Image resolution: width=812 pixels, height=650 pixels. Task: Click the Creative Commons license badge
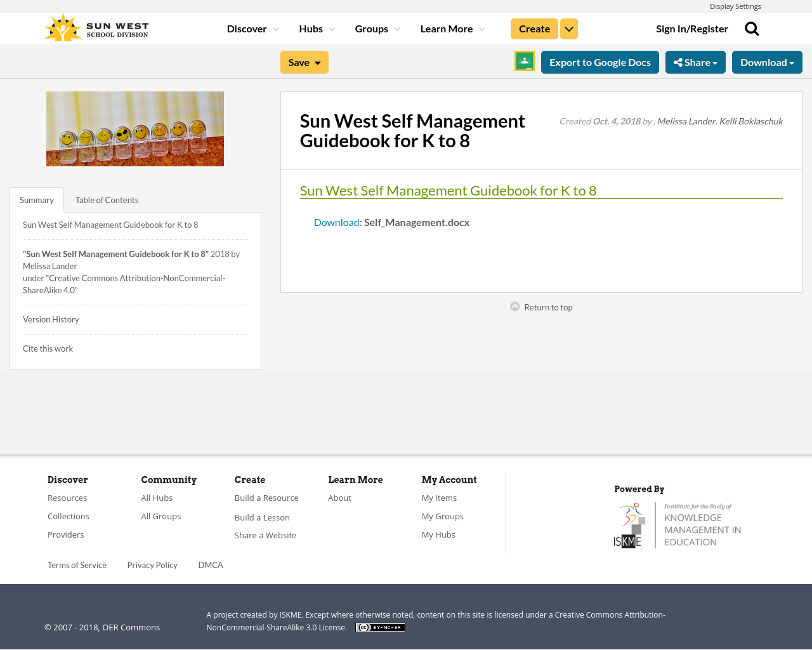click(x=380, y=627)
